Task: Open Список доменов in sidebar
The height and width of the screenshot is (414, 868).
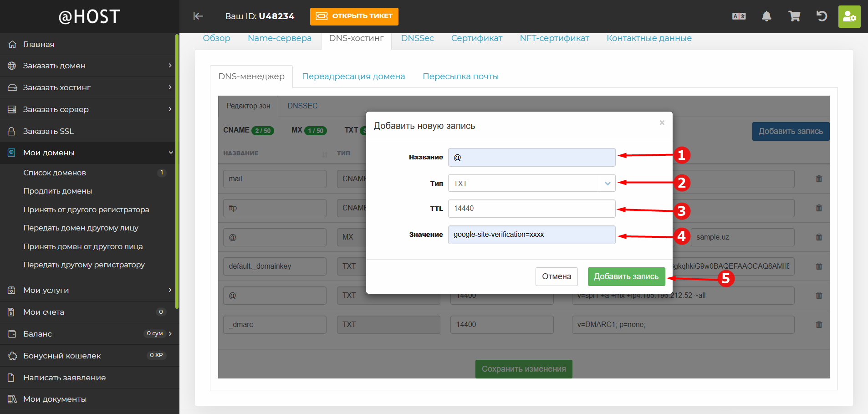Action: [x=55, y=173]
